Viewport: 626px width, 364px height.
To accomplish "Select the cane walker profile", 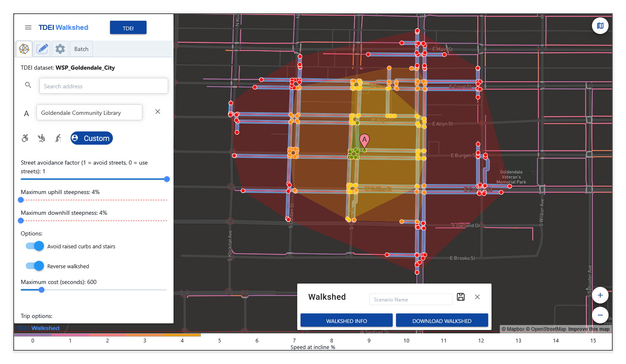I will click(58, 138).
